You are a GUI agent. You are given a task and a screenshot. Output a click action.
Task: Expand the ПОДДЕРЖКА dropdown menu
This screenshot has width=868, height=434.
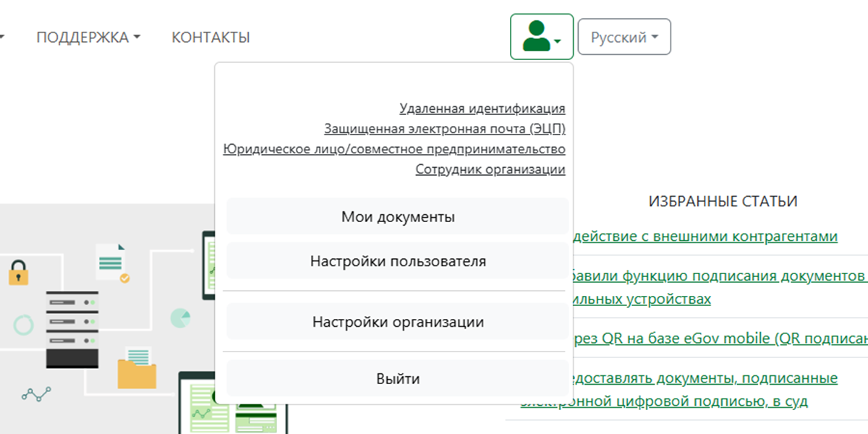point(88,38)
